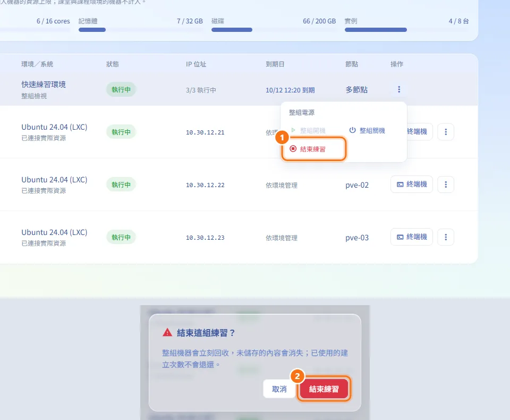Screen dimensions: 510x420
Task: Click the 到期日 column header
Action: [x=275, y=64]
